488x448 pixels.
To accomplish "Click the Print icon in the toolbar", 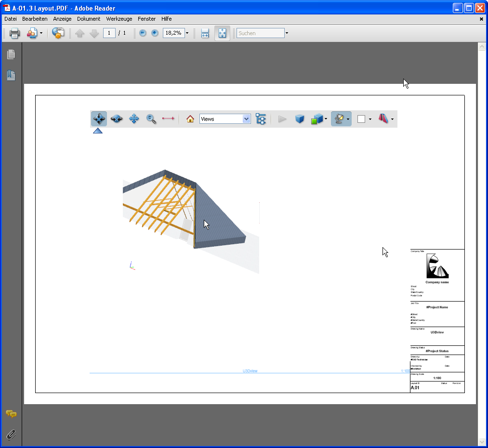I will [x=14, y=33].
